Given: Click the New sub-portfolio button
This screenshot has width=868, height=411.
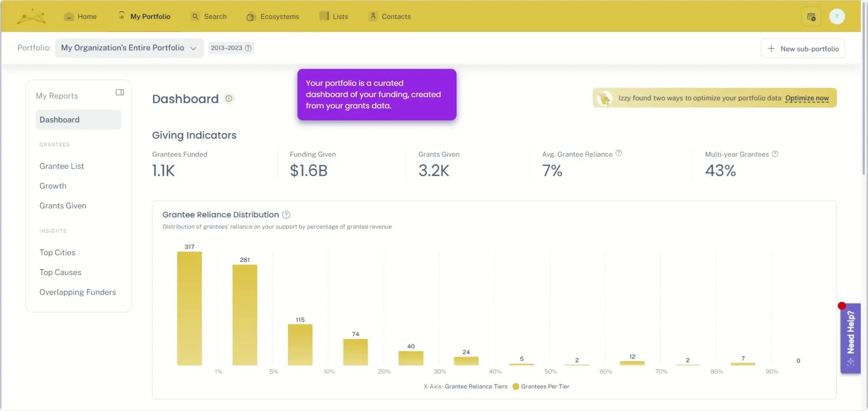Looking at the screenshot, I should (802, 49).
